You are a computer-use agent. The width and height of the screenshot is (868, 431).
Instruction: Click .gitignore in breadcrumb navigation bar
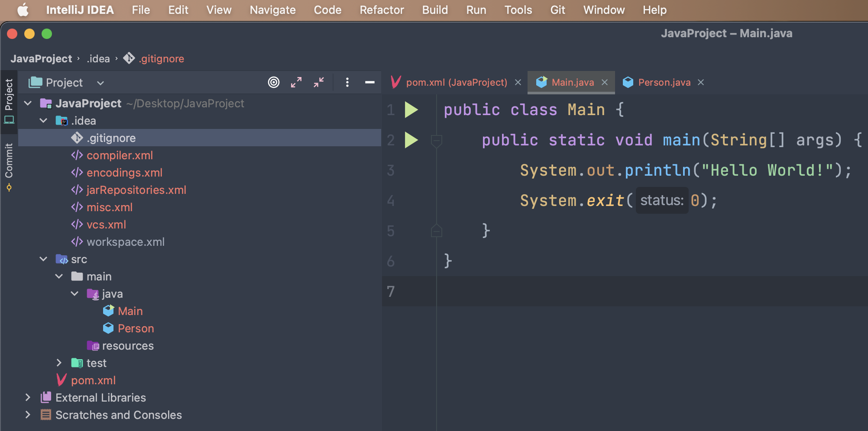(154, 58)
